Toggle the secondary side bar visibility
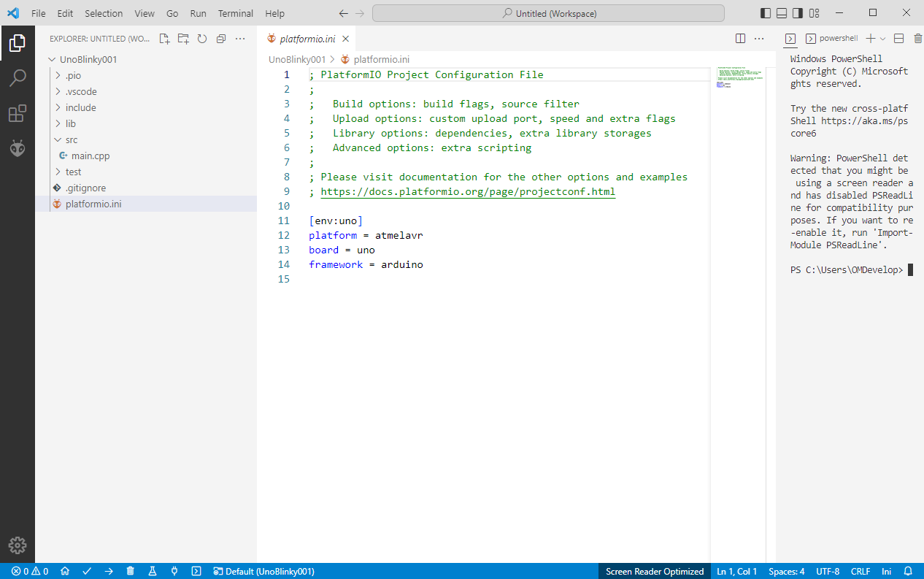924x579 pixels. coord(798,13)
